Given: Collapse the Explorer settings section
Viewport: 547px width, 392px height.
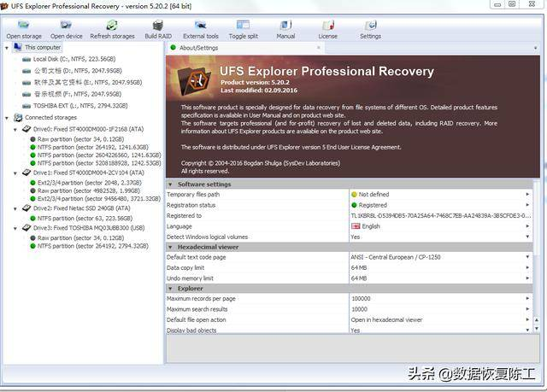Looking at the screenshot, I should [170, 289].
